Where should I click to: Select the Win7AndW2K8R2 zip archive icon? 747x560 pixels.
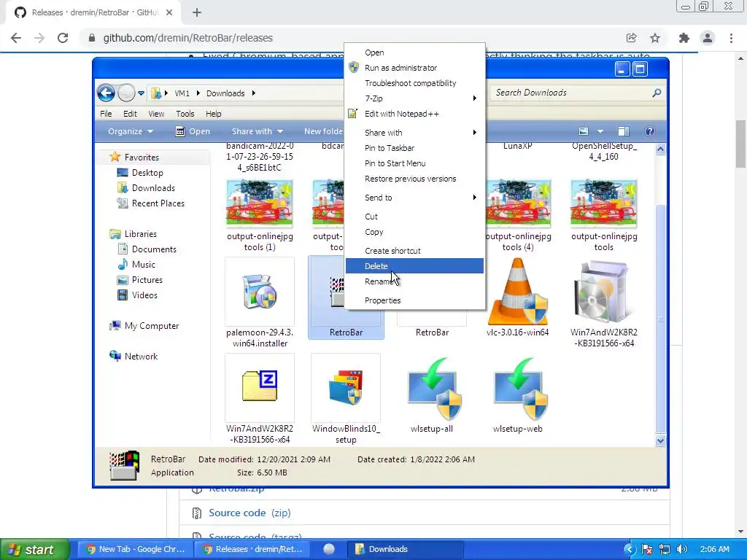click(x=260, y=386)
